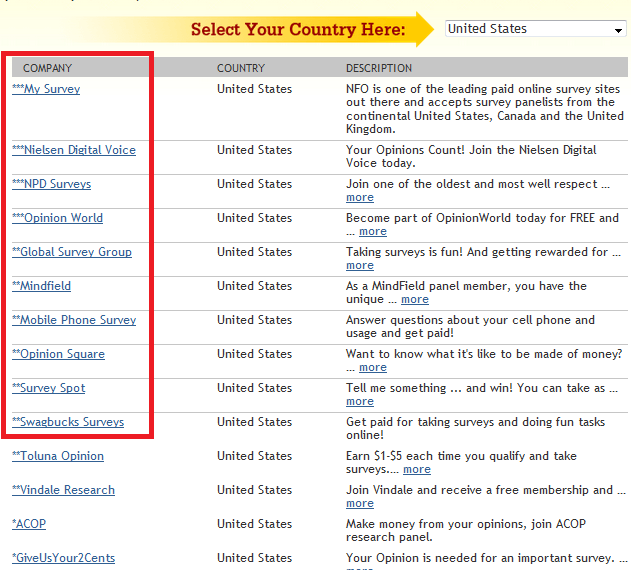Open the Toluna Opinion link
The image size is (631, 570).
tap(58, 456)
